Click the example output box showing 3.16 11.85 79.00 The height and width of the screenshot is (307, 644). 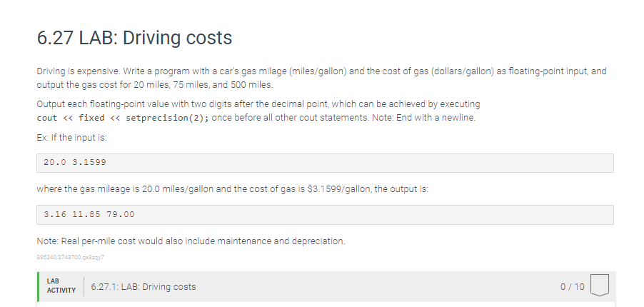point(325,214)
